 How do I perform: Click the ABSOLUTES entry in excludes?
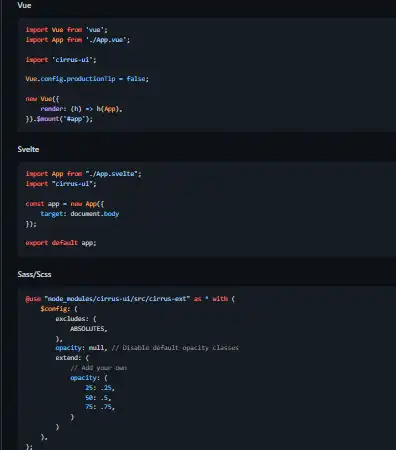(88, 329)
